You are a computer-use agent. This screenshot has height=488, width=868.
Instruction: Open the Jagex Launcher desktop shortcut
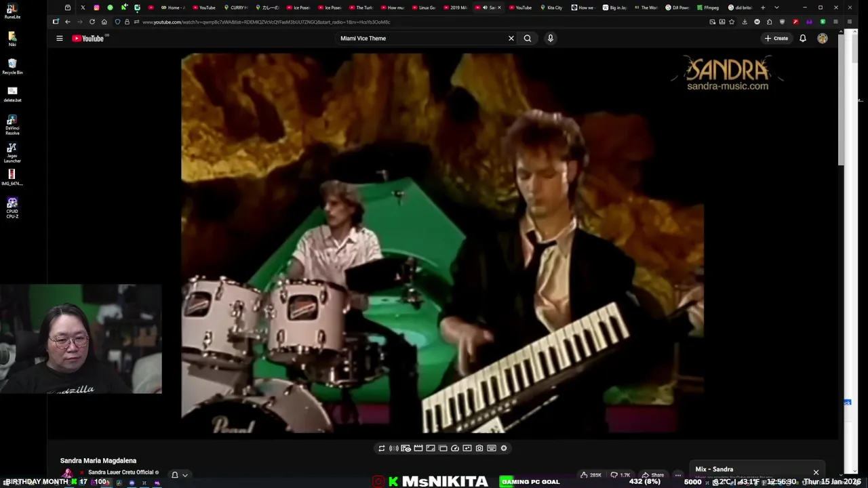pyautogui.click(x=12, y=152)
